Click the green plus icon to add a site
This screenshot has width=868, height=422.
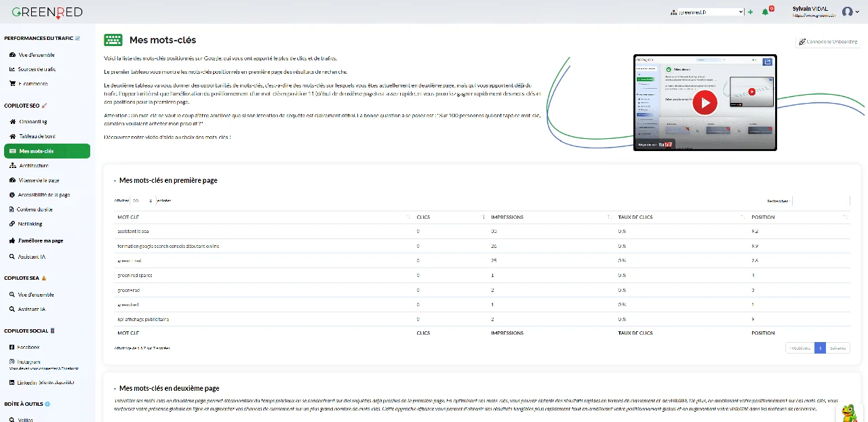coord(750,12)
